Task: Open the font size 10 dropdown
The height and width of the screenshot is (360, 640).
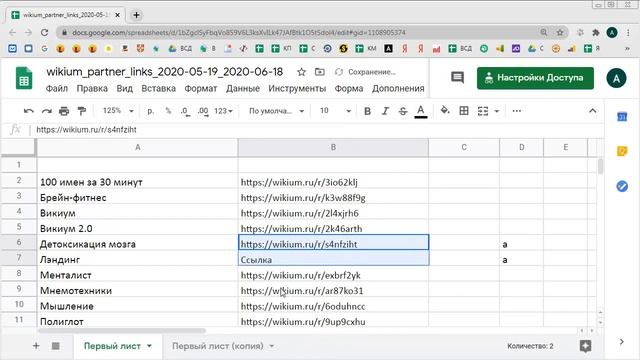Action: 335,111
